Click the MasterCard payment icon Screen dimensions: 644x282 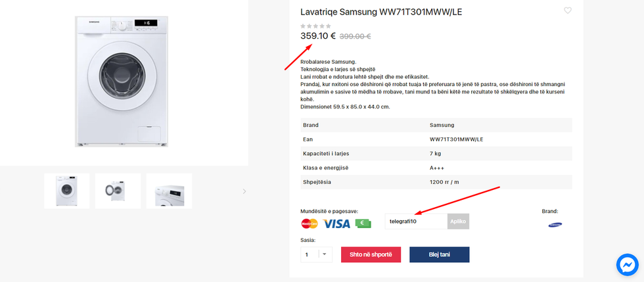(x=310, y=223)
